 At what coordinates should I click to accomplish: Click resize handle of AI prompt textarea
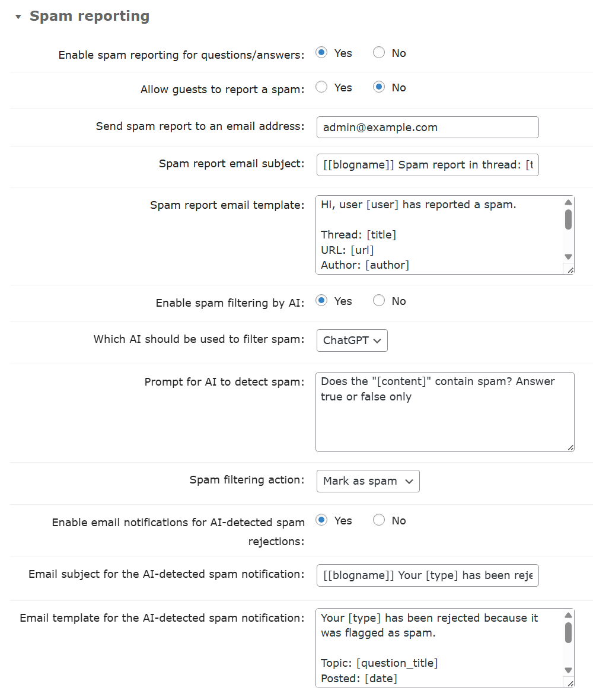(570, 447)
